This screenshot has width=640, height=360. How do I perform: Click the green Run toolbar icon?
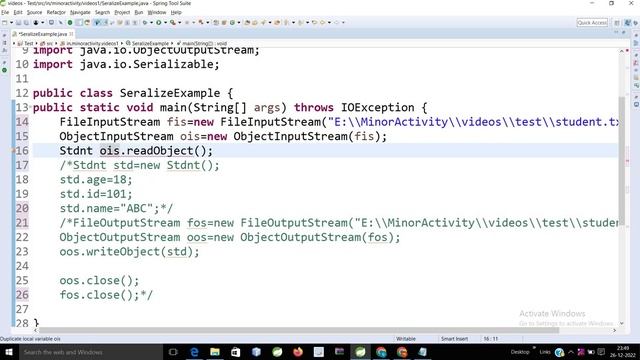tap(158, 22)
